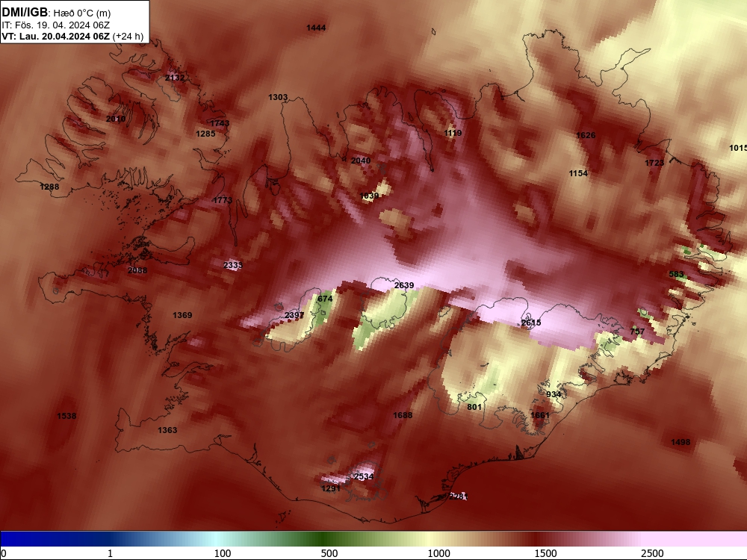Click the 1661 height label
The image size is (747, 560).
[x=540, y=415]
